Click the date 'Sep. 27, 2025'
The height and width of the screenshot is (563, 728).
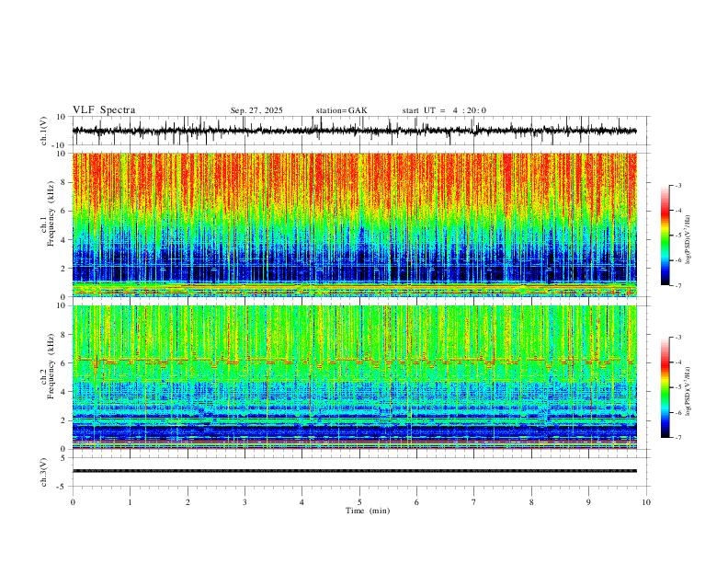(x=256, y=110)
